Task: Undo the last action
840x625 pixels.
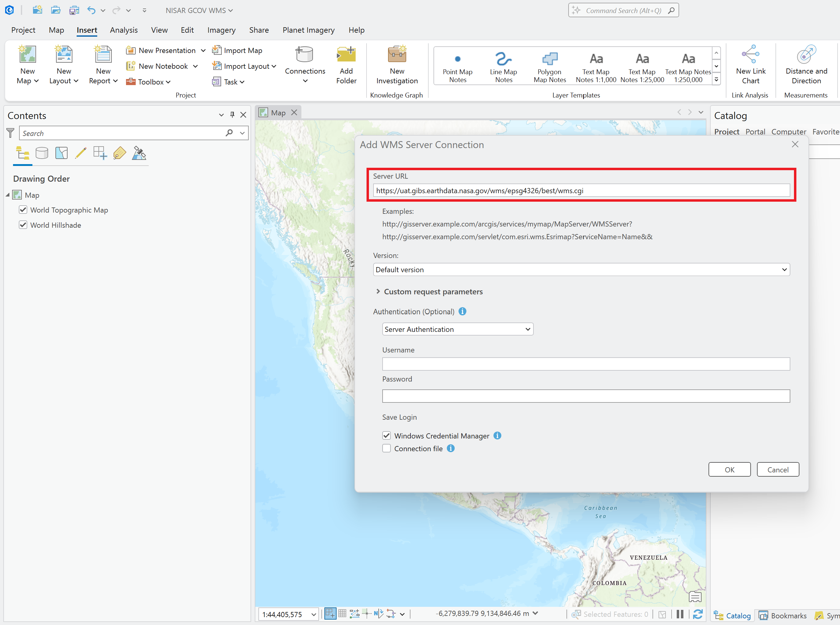Action: click(91, 10)
